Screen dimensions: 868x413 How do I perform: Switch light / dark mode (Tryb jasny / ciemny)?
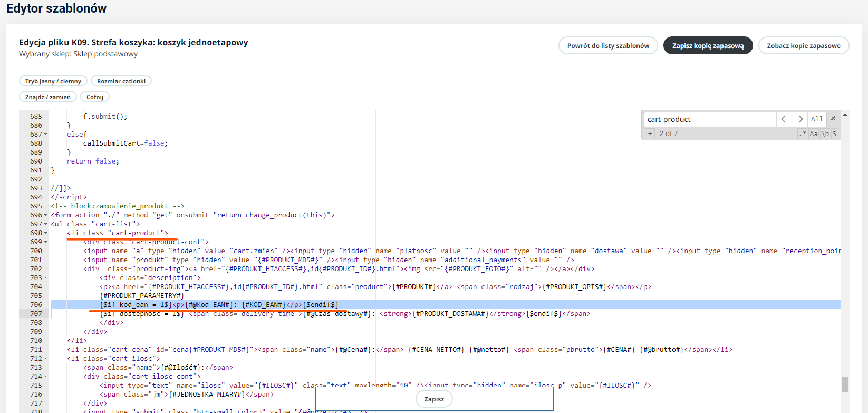[53, 81]
